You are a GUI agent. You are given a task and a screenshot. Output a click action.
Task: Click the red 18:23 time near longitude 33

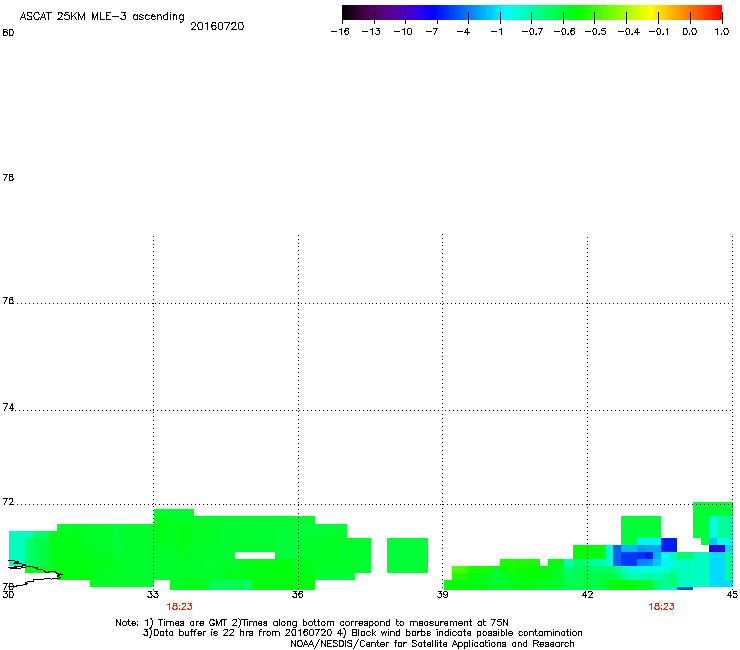tap(179, 607)
